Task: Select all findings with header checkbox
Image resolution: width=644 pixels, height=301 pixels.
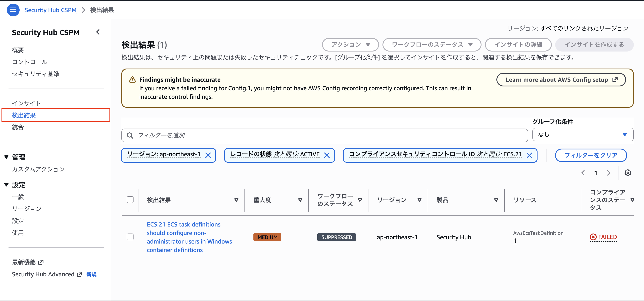Action: click(130, 200)
